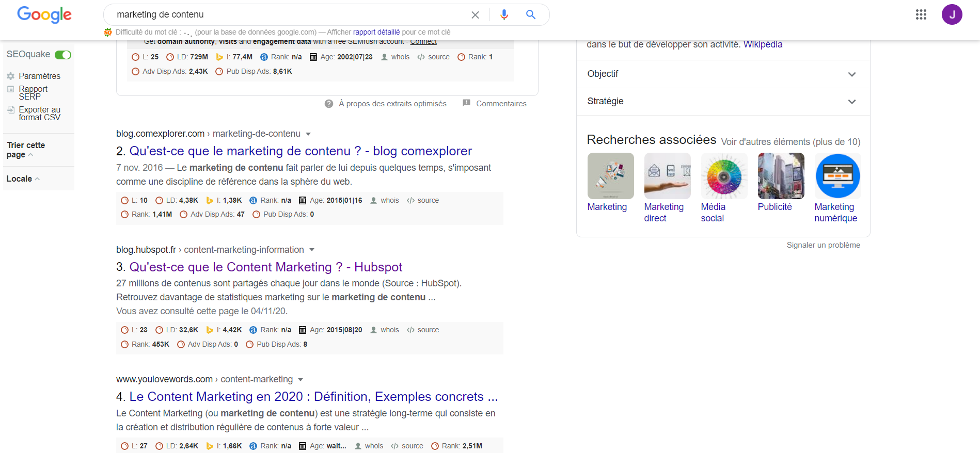980x453 pixels.
Task: Click Pub Disp Ads 8,61K value
Action: (282, 71)
